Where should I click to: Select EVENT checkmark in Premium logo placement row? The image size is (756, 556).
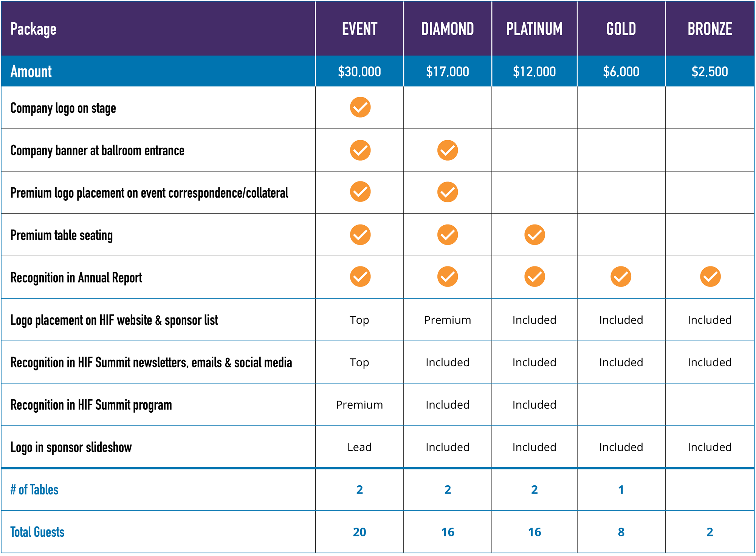[360, 192]
